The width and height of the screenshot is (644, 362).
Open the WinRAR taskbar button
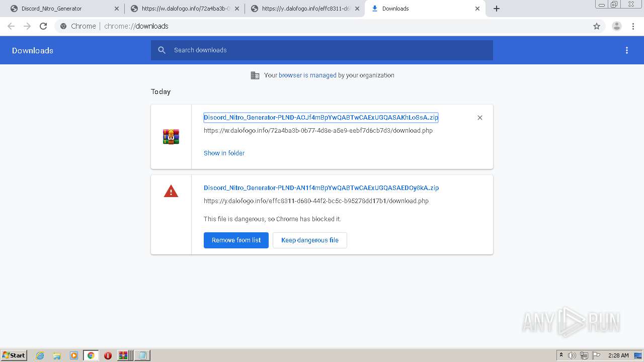125,355
